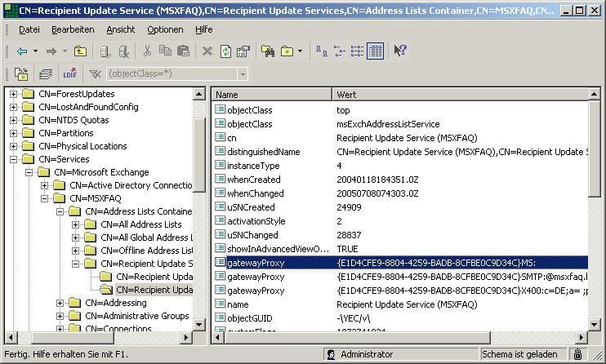606x364 pixels.
Task: Click the lock icon in status bar
Action: click(x=577, y=354)
